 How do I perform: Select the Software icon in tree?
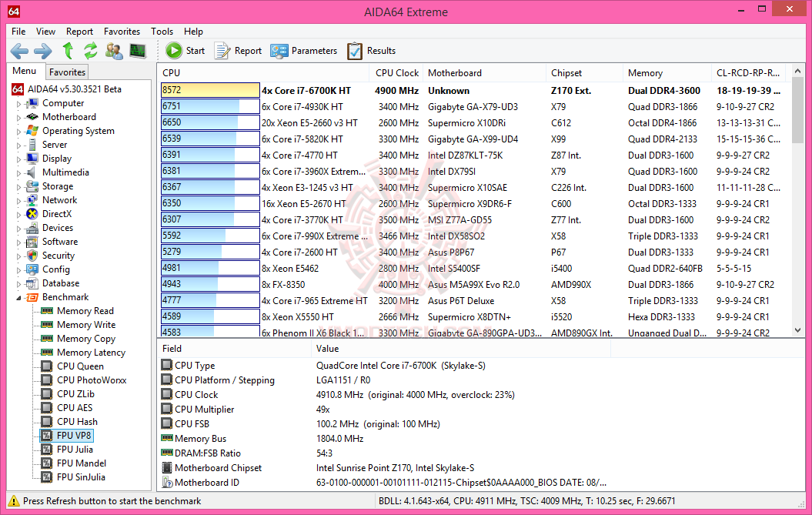[32, 242]
